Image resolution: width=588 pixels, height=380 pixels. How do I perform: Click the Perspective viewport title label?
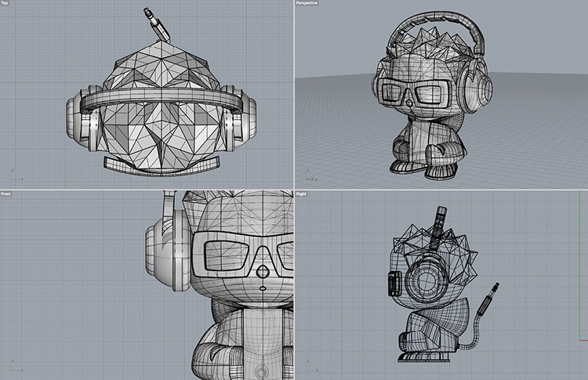click(307, 4)
